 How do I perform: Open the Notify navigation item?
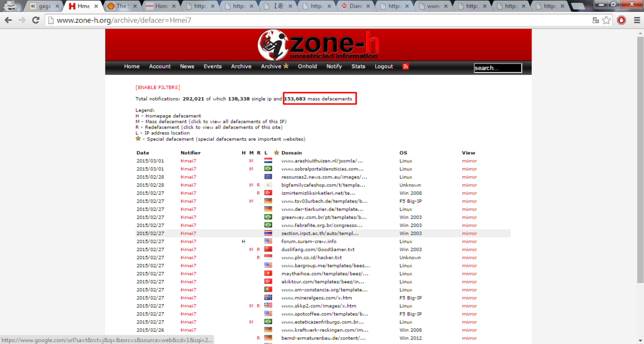[x=334, y=66]
